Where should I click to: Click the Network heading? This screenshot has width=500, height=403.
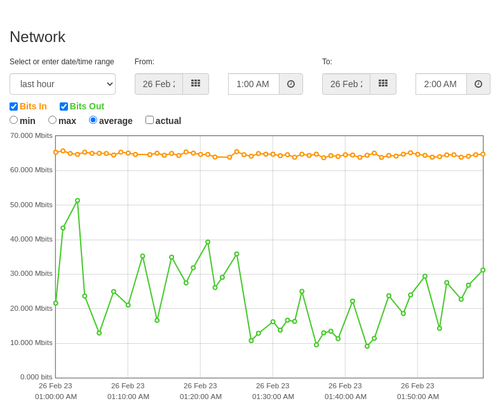point(37,37)
